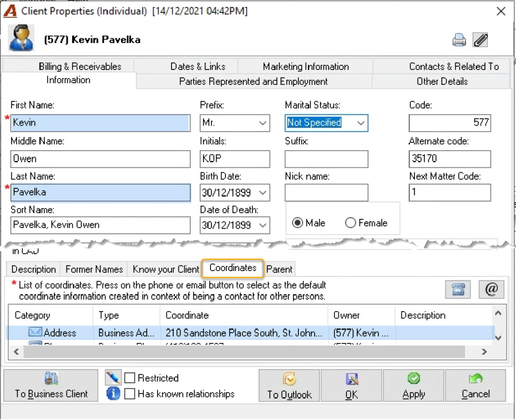Click the To Outlook button
Viewport: 516px width, 420px height.
[x=290, y=386]
